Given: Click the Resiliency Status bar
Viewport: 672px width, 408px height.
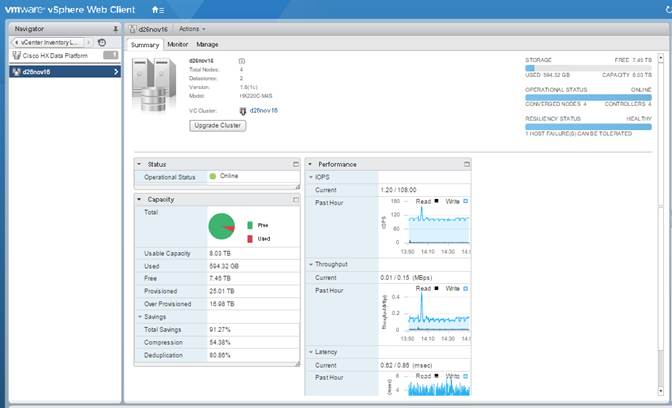Looking at the screenshot, I should 588,126.
